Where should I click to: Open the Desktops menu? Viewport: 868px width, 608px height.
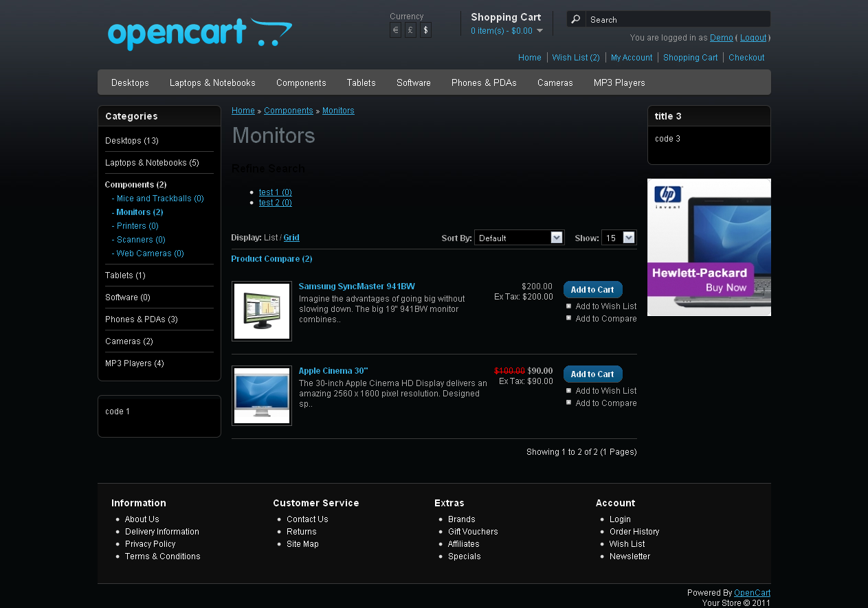click(x=130, y=82)
